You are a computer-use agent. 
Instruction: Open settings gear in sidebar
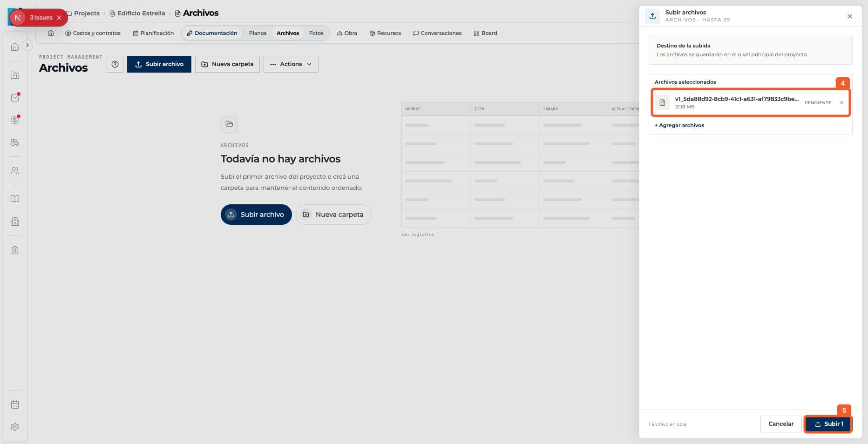(15, 427)
